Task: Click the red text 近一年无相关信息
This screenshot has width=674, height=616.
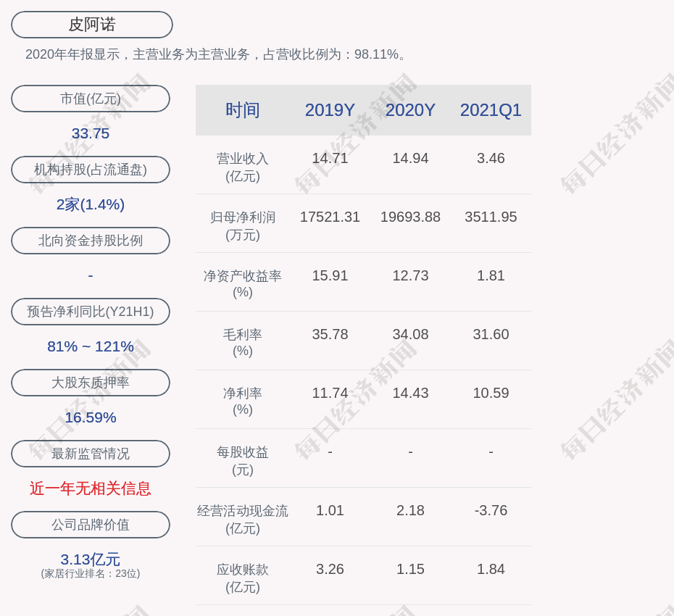Action: click(91, 488)
